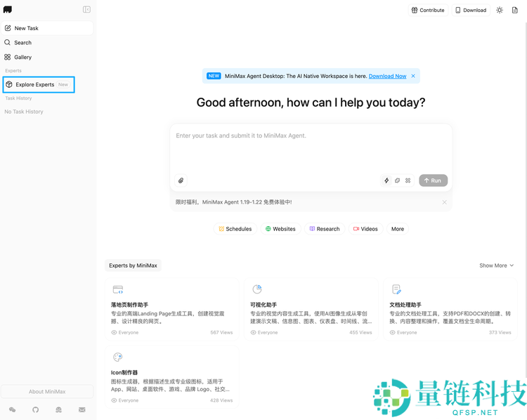Click the Run button
Screen dimensions: 527x420
433,181
